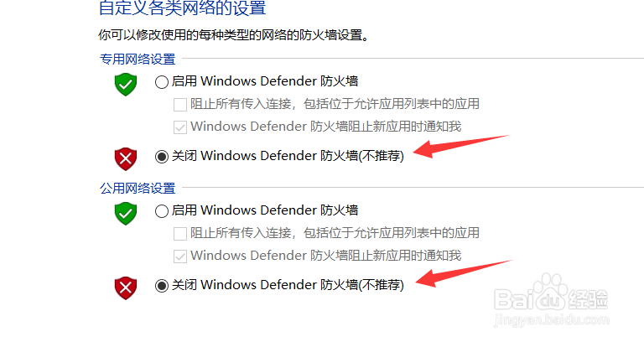Click the red arrow in the public network section

(463, 273)
